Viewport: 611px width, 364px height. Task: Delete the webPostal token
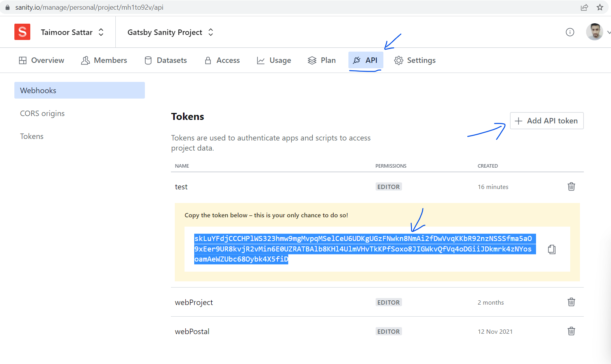571,331
